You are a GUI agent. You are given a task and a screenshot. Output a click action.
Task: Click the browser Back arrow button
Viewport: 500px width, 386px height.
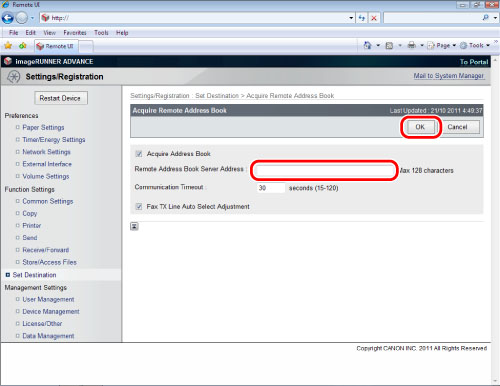[8, 18]
